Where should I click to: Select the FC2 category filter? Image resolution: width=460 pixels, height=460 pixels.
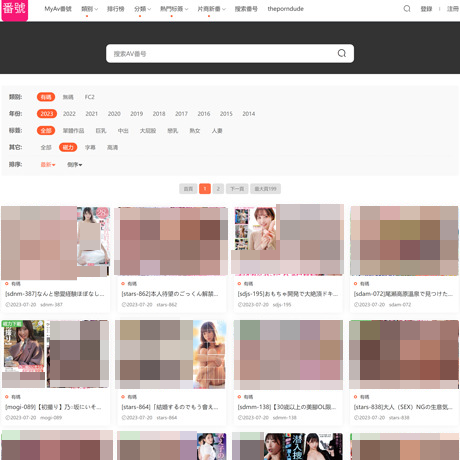click(89, 97)
